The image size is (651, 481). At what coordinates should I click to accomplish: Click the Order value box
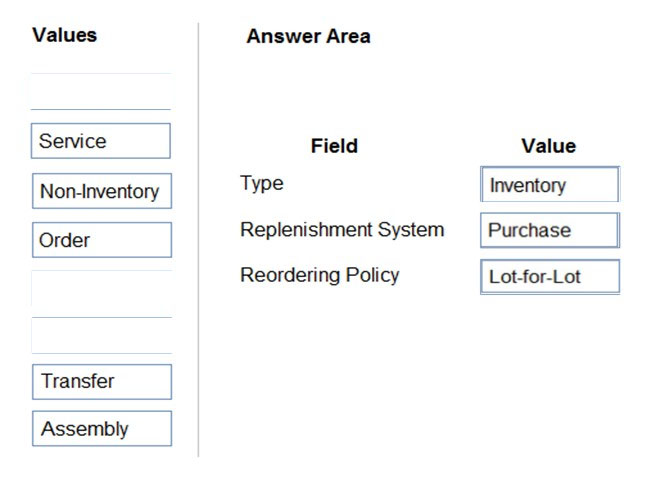pyautogui.click(x=101, y=240)
